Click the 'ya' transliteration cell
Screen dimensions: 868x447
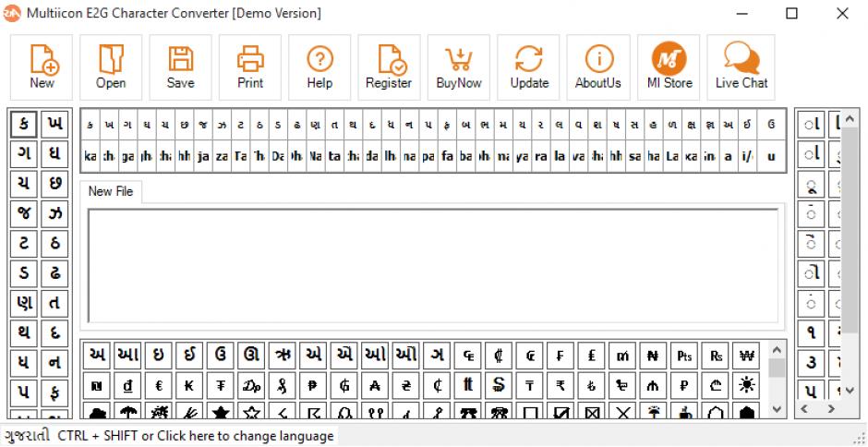[522, 157]
